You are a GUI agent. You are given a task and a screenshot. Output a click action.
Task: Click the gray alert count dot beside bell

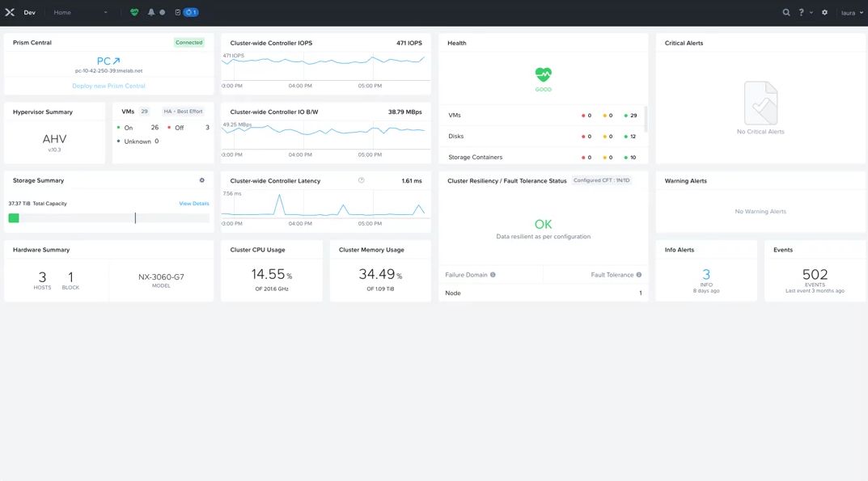163,12
